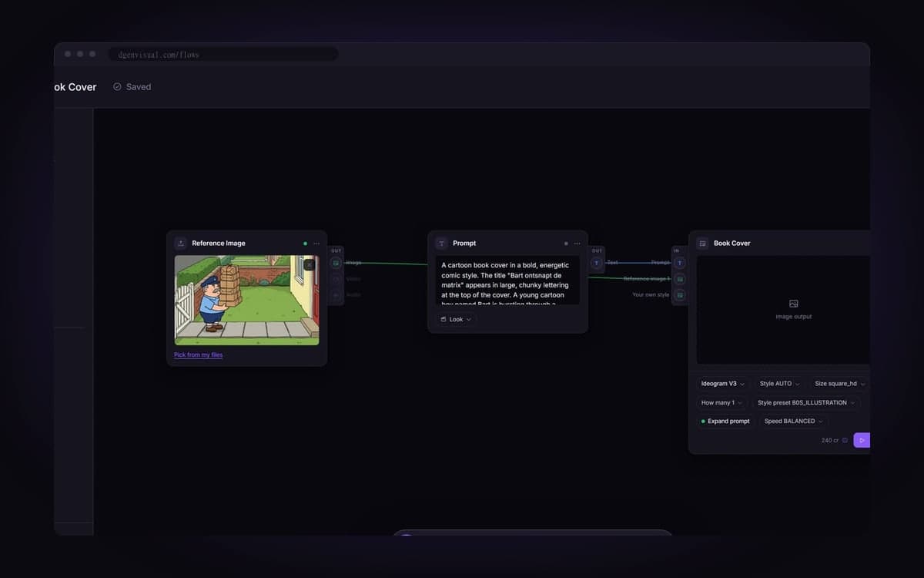This screenshot has height=578, width=924.
Task: Click the Reference Image node's image output port
Action: click(x=336, y=263)
